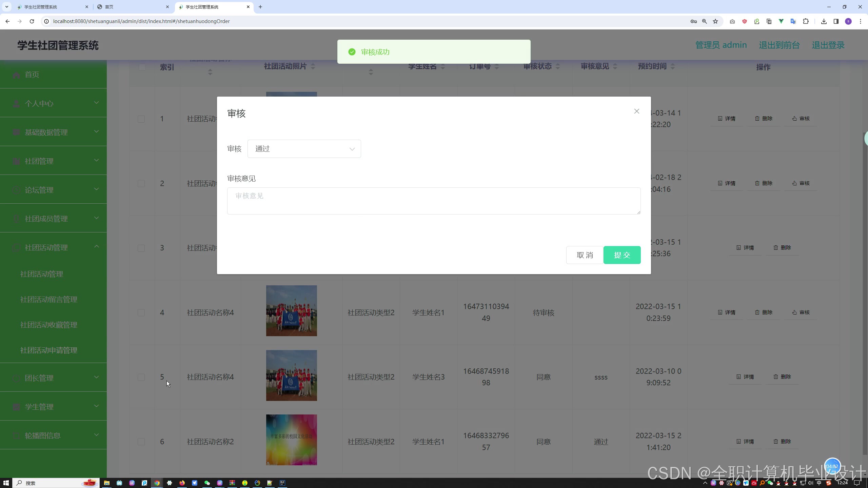
Task: Tick the checkbox for row 6
Action: pos(141,442)
